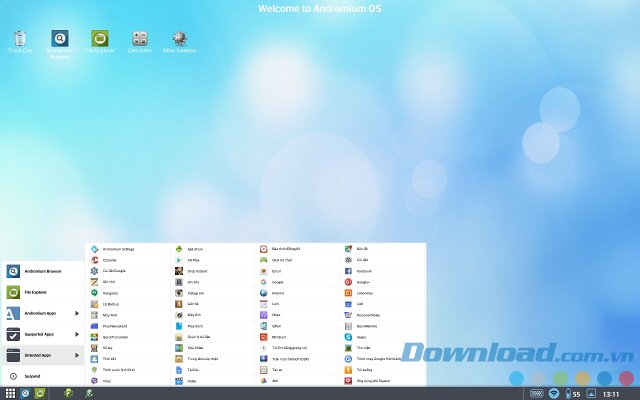Select Andromium Browser in the start menu
The height and width of the screenshot is (400, 640).
pos(42,270)
